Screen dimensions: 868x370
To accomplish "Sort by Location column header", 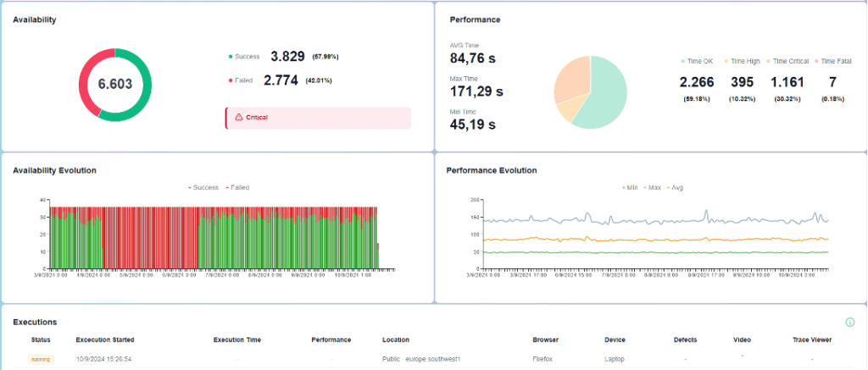I will [395, 340].
